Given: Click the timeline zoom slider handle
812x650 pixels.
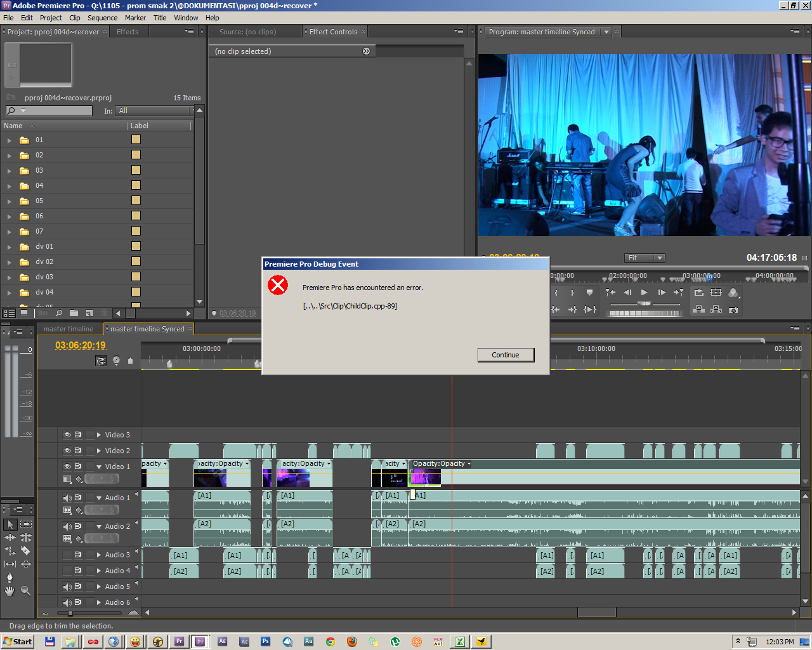Looking at the screenshot, I should [x=70, y=613].
